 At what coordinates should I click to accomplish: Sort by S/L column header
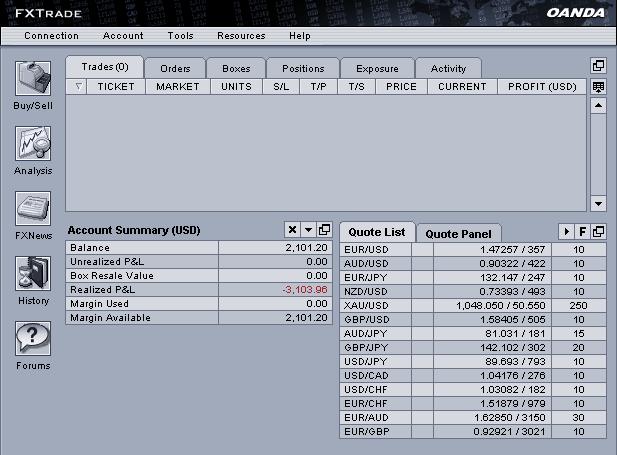coord(281,87)
